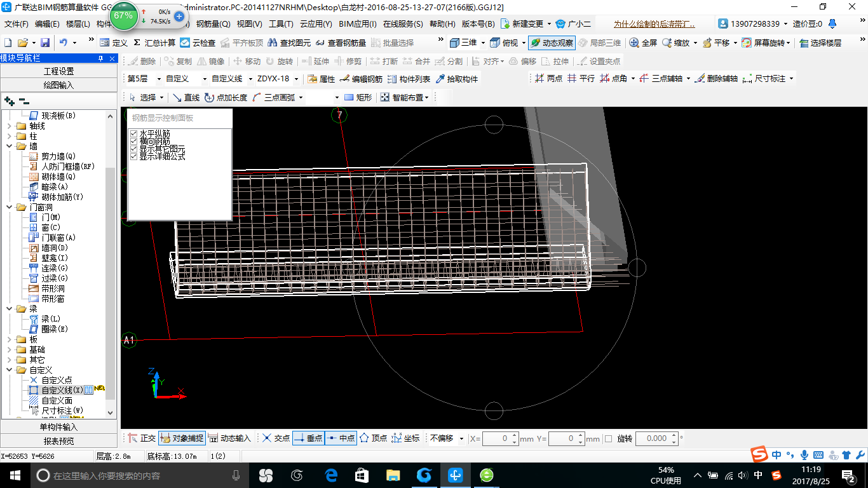Click 查找图元 find element tool
Image resolution: width=868 pixels, height=488 pixels.
[290, 43]
